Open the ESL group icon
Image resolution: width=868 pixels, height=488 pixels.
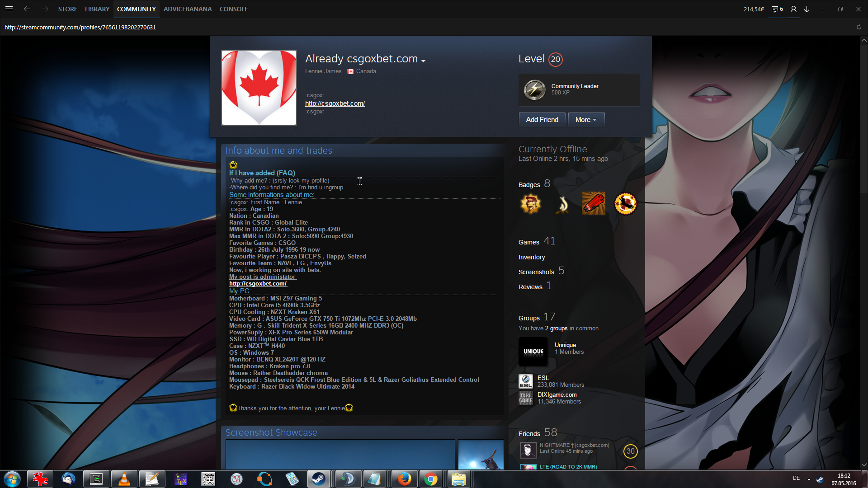coord(525,381)
